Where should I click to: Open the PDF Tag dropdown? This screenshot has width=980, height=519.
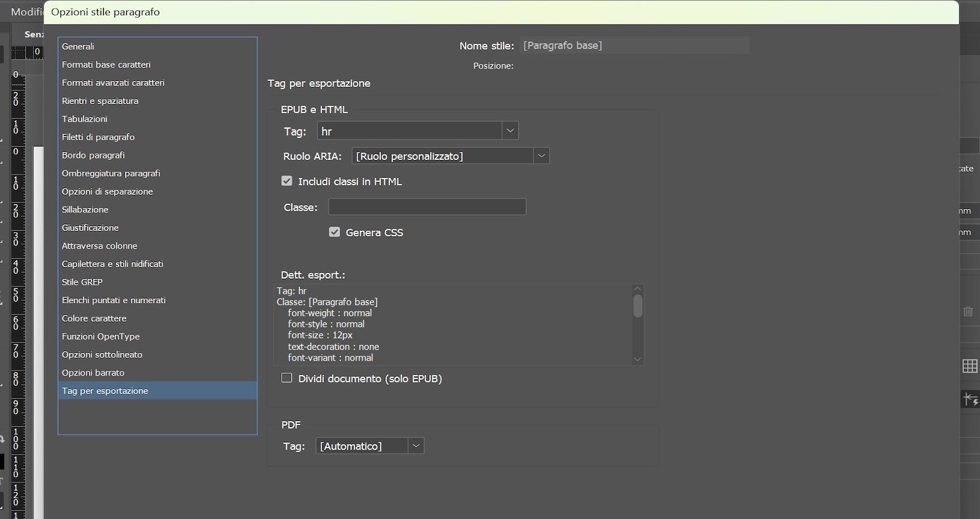416,446
